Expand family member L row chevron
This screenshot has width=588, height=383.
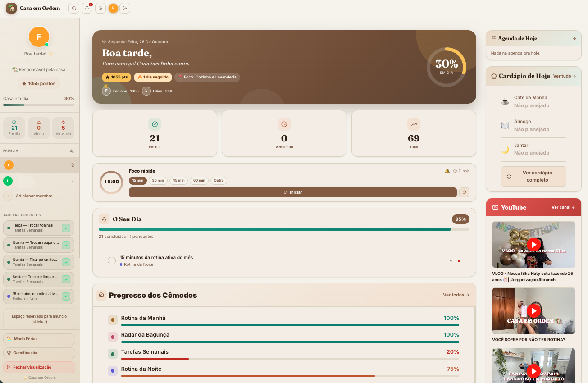[x=73, y=181]
